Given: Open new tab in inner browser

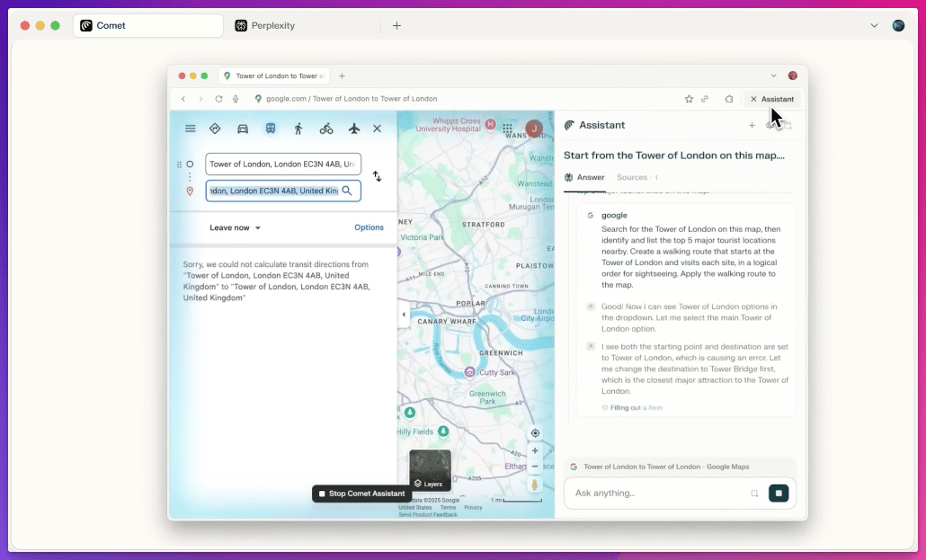Looking at the screenshot, I should click(342, 76).
